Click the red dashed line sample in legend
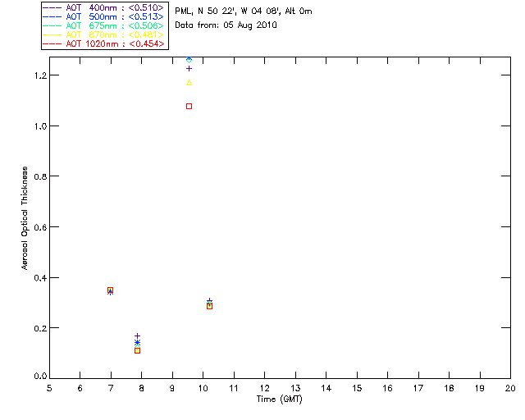Image resolution: width=525 pixels, height=420 pixels. (x=52, y=43)
